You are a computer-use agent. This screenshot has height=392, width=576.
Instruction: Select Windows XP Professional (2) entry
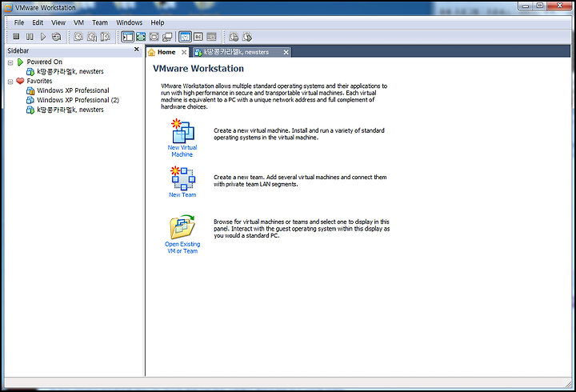click(78, 100)
